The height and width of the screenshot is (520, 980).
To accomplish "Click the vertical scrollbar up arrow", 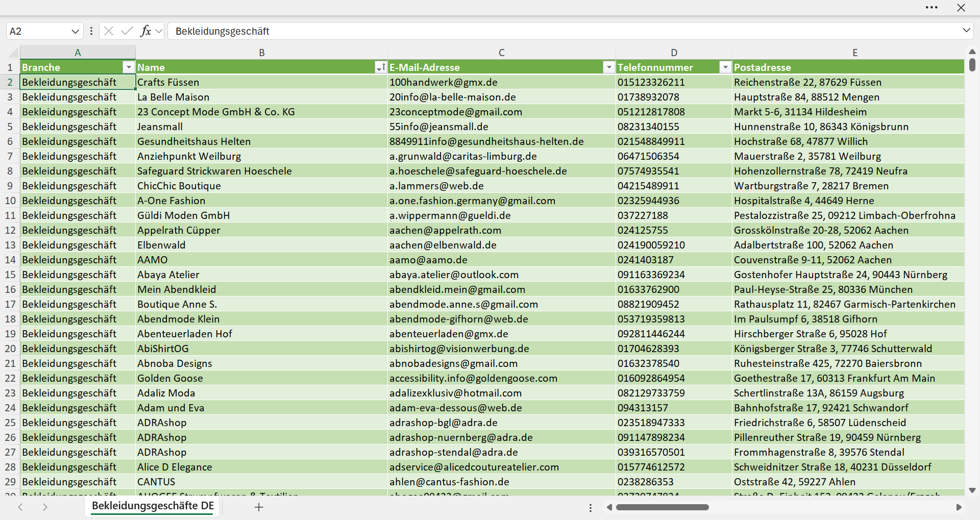I will (x=972, y=52).
